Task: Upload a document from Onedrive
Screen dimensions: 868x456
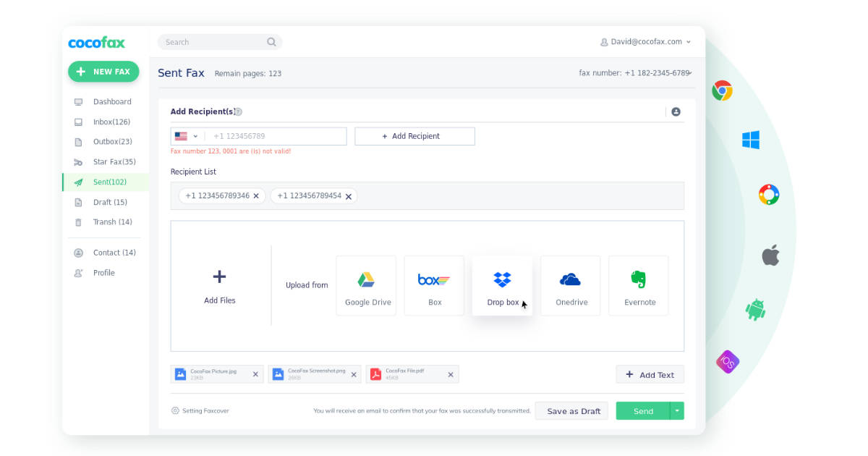Action: 570,285
